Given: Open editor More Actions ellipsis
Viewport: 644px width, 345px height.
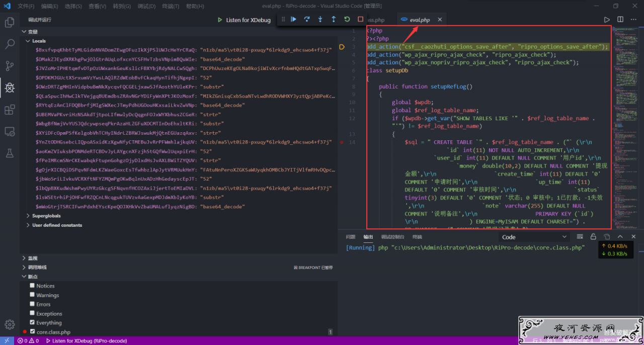Looking at the screenshot, I should [x=634, y=20].
